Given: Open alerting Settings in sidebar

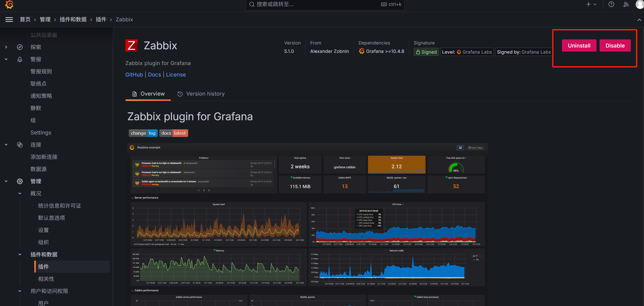Looking at the screenshot, I should [x=41, y=132].
